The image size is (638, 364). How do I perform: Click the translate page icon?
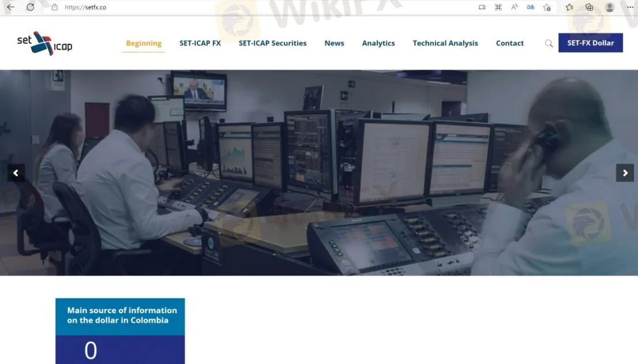pyautogui.click(x=530, y=7)
